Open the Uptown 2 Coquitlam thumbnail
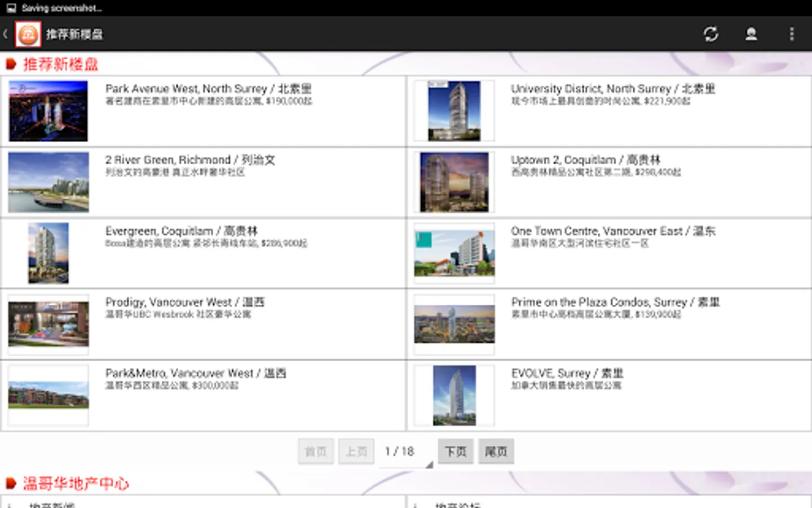This screenshot has height=508, width=812. 454,182
